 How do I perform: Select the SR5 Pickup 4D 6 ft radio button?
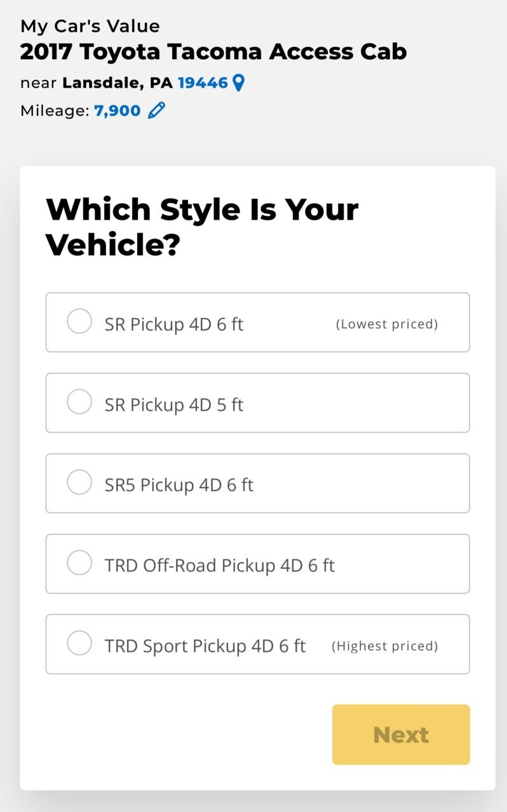[79, 483]
